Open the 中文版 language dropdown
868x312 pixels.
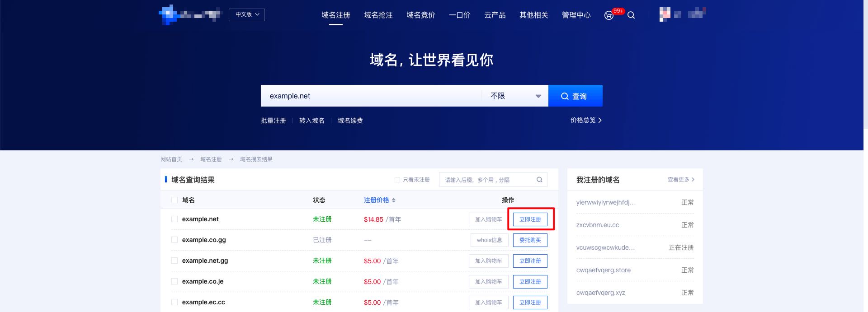(247, 15)
